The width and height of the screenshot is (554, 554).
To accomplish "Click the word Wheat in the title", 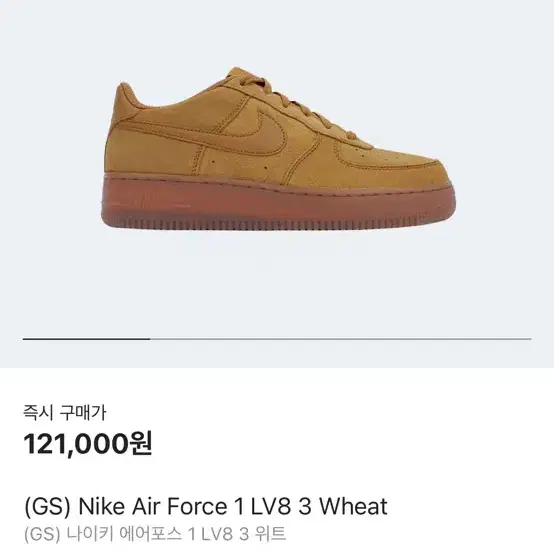I will pyautogui.click(x=354, y=506).
